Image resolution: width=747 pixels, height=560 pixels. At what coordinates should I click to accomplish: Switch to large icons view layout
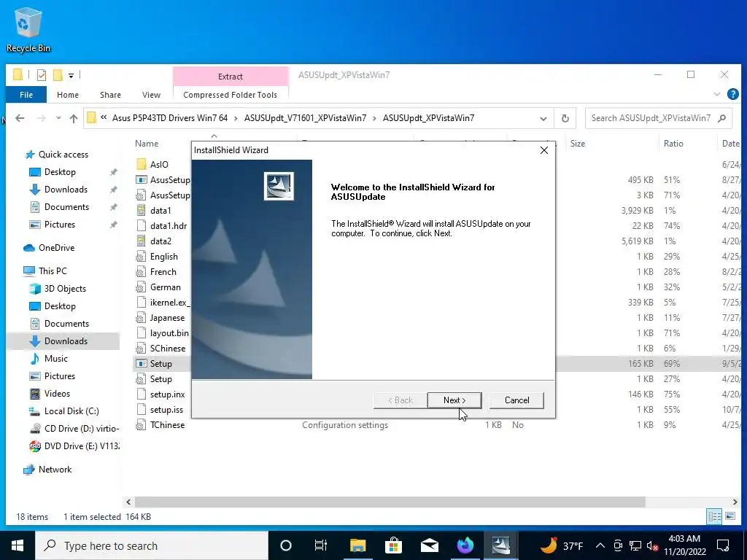click(729, 516)
